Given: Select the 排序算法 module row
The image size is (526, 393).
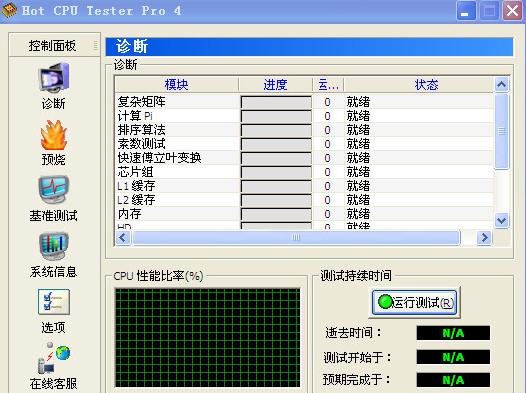Looking at the screenshot, I should coord(304,130).
